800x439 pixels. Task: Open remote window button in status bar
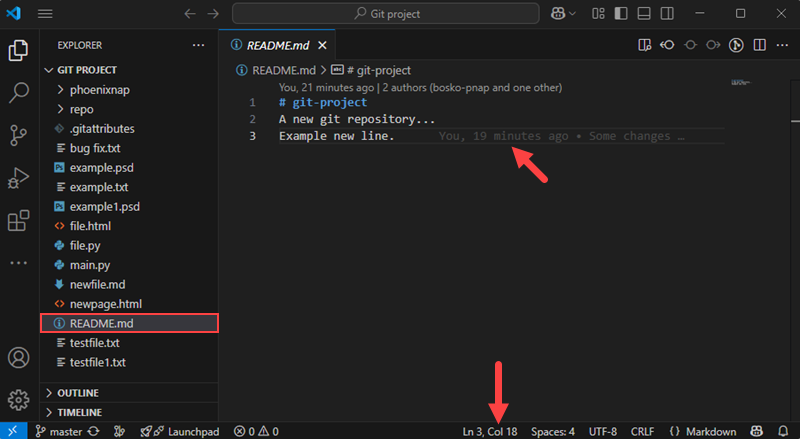[x=13, y=431]
